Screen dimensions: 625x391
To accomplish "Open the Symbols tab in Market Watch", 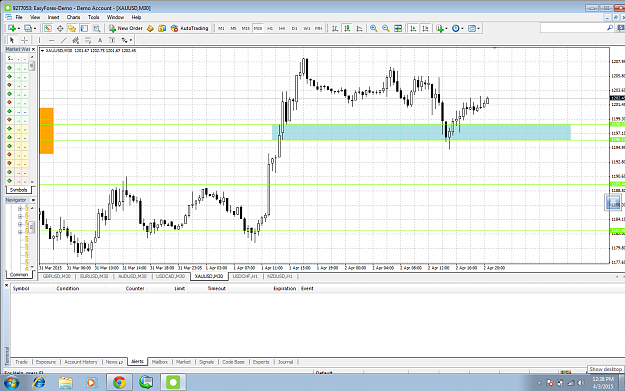I will coord(18,190).
